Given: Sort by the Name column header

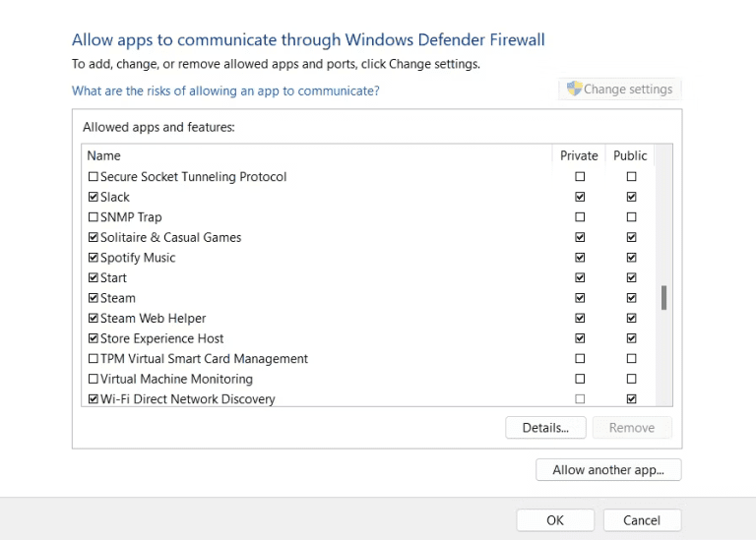Looking at the screenshot, I should 317,155.
